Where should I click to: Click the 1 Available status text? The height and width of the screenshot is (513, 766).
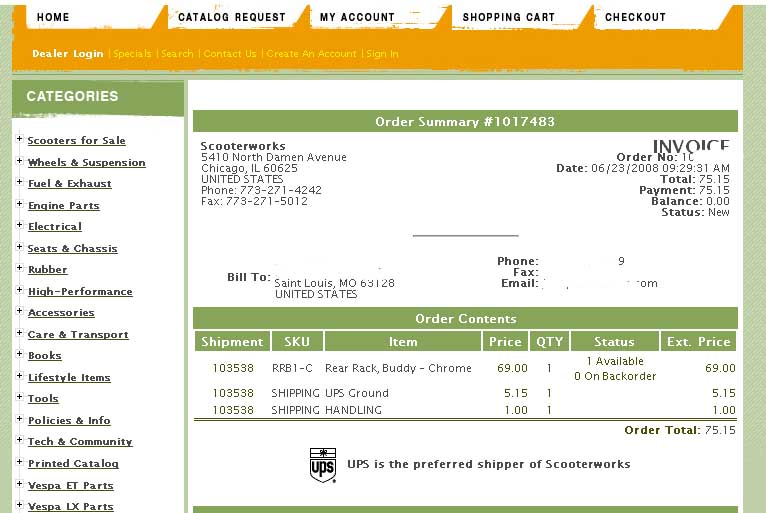(615, 362)
